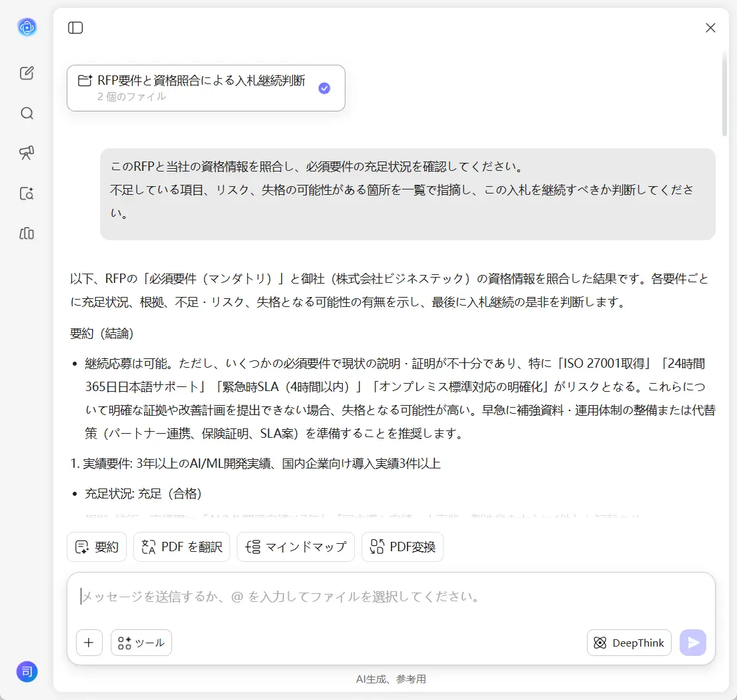Focus the message input field
This screenshot has height=700, width=737.
[391, 597]
